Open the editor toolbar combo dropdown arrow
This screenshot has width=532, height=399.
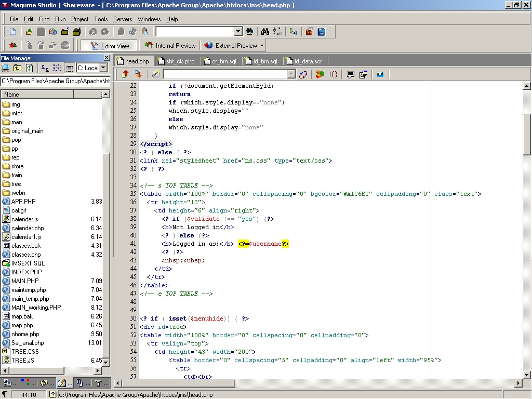pyautogui.click(x=291, y=74)
